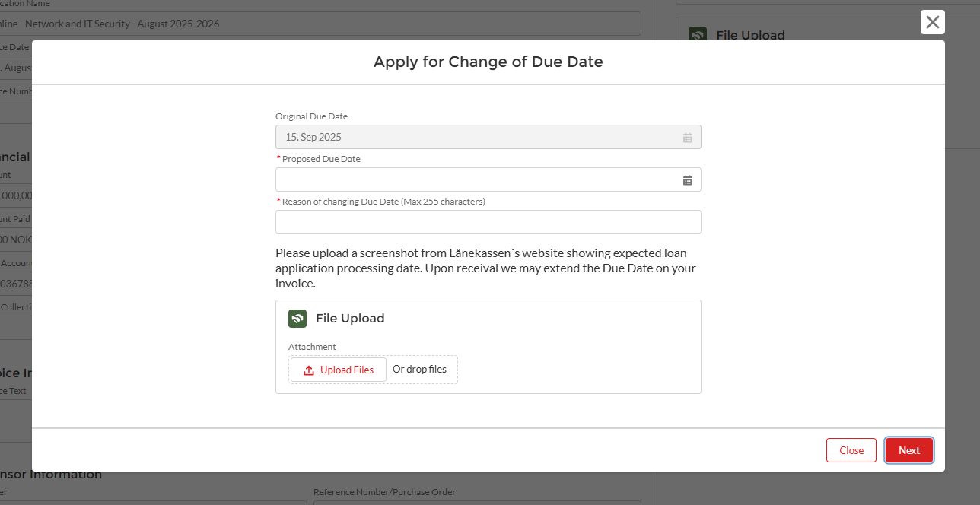Focus the Proposed Due Date field

tap(488, 179)
